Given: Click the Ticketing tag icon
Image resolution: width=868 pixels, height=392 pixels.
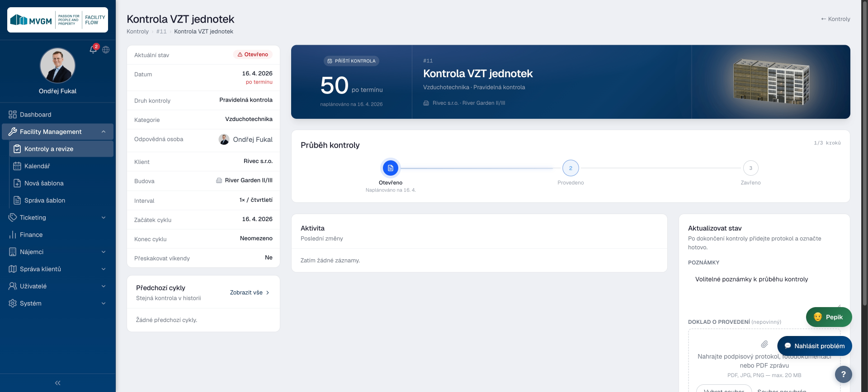Looking at the screenshot, I should (x=13, y=218).
